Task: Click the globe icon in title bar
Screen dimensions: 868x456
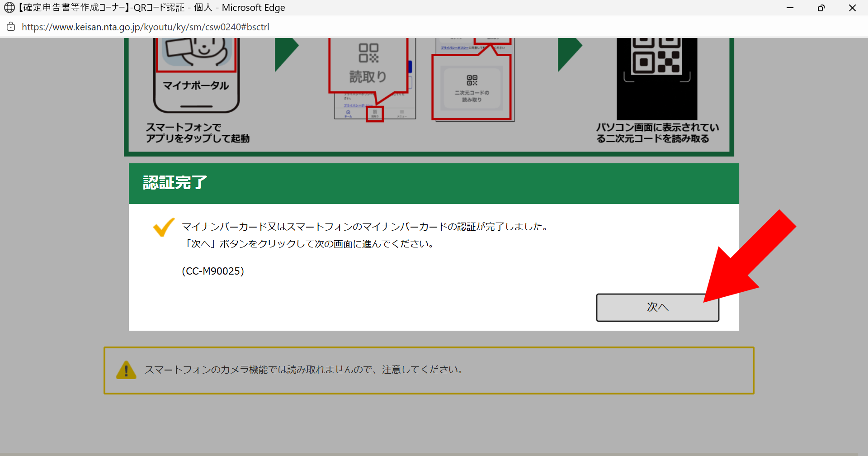Action: tap(9, 8)
